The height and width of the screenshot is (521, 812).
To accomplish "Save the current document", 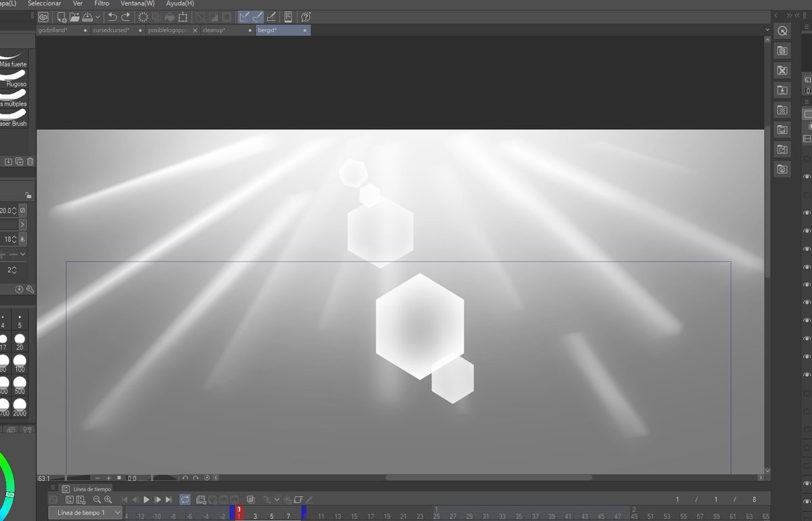I will pyautogui.click(x=87, y=17).
